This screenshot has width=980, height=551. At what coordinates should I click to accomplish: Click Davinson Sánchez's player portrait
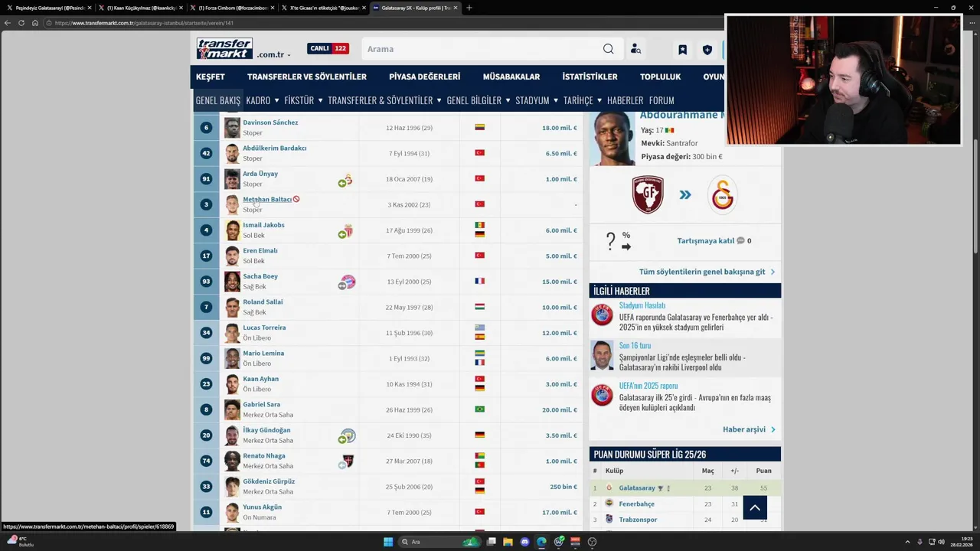(232, 128)
